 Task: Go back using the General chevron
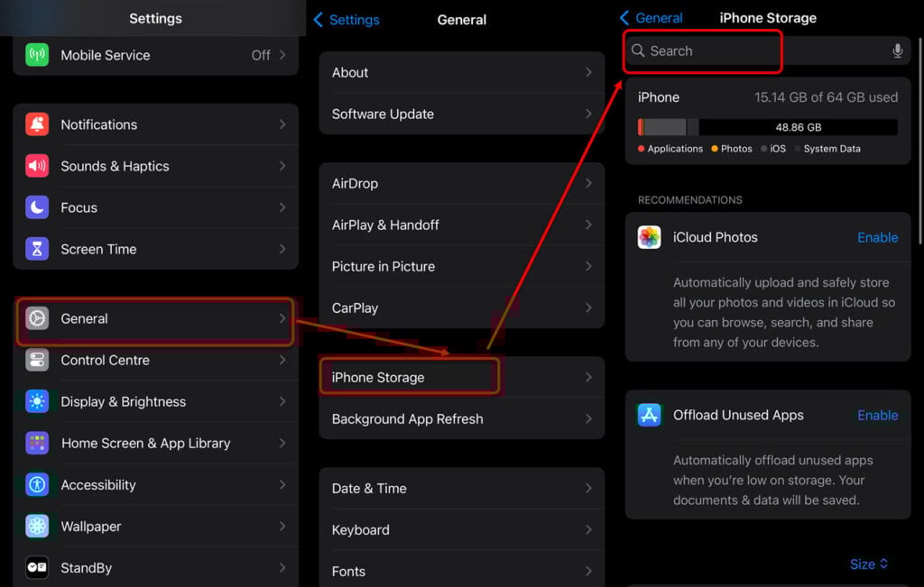624,18
